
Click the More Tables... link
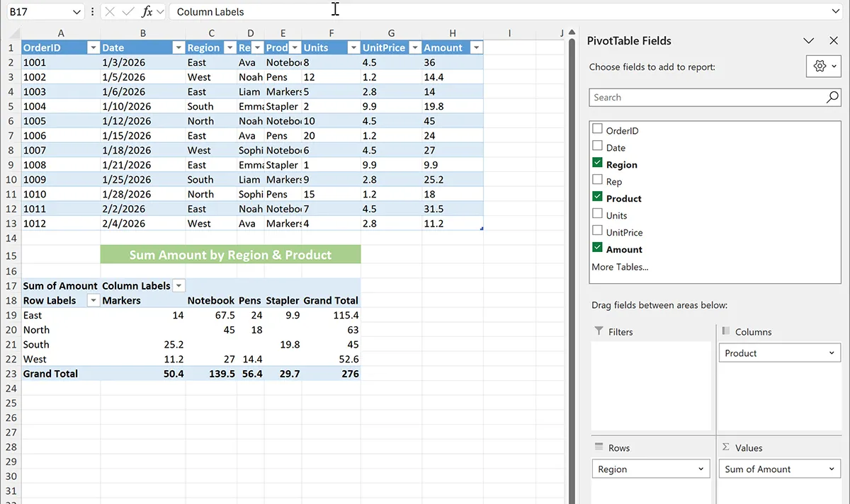(620, 267)
